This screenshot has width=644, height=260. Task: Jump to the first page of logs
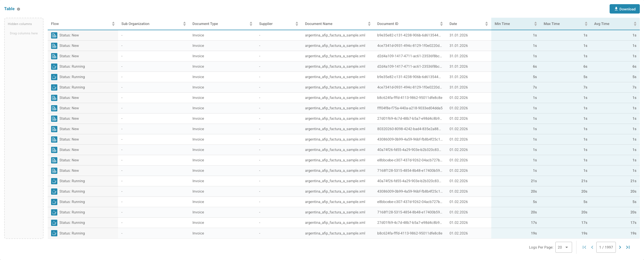(x=584, y=247)
